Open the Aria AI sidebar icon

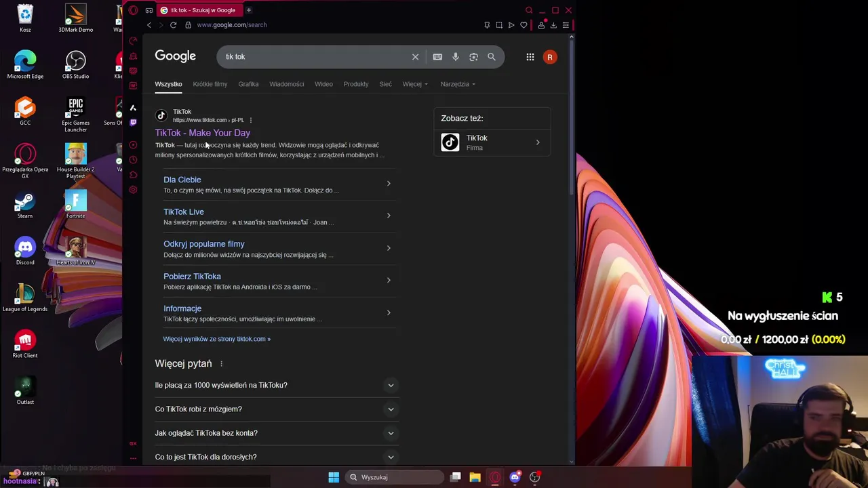click(x=133, y=107)
